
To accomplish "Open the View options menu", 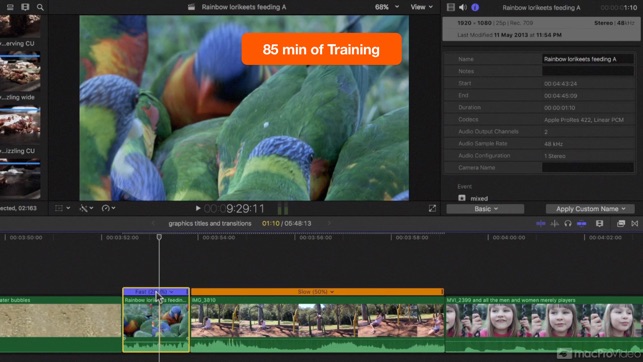I will pos(422,7).
